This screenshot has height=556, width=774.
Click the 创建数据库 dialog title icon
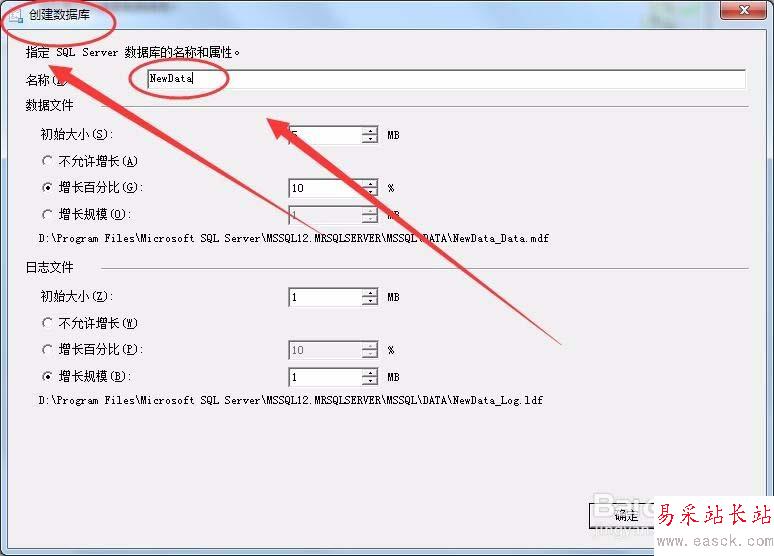(16, 15)
